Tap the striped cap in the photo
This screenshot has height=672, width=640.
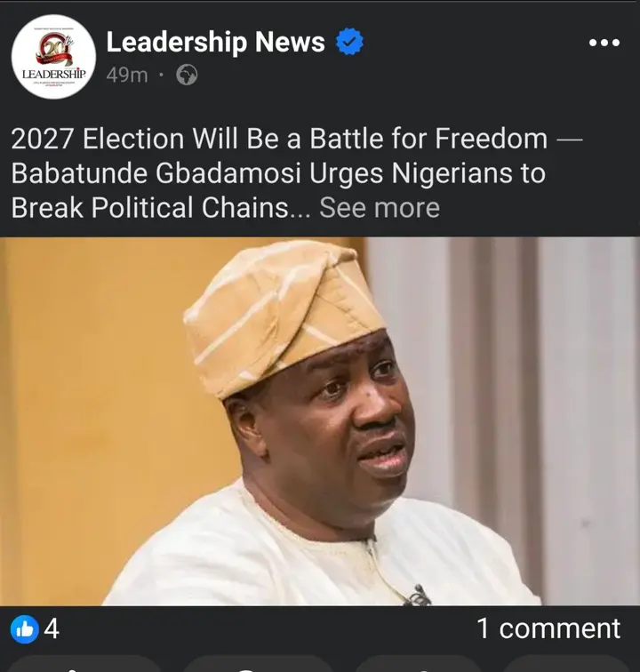click(284, 311)
